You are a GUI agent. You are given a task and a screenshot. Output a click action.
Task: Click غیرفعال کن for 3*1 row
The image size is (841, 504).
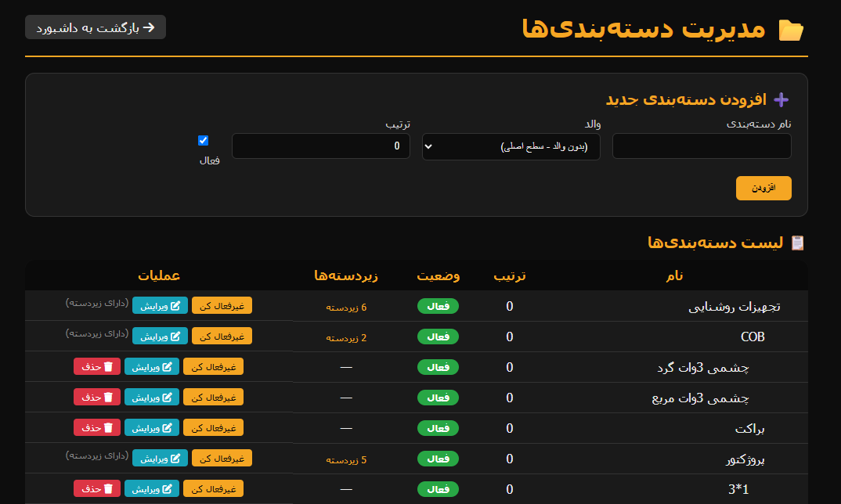pos(214,489)
